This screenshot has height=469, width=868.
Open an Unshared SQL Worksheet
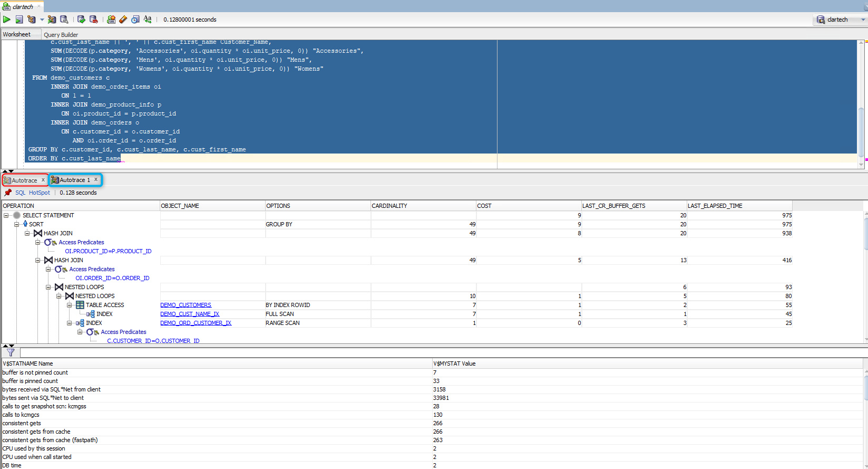click(x=111, y=20)
